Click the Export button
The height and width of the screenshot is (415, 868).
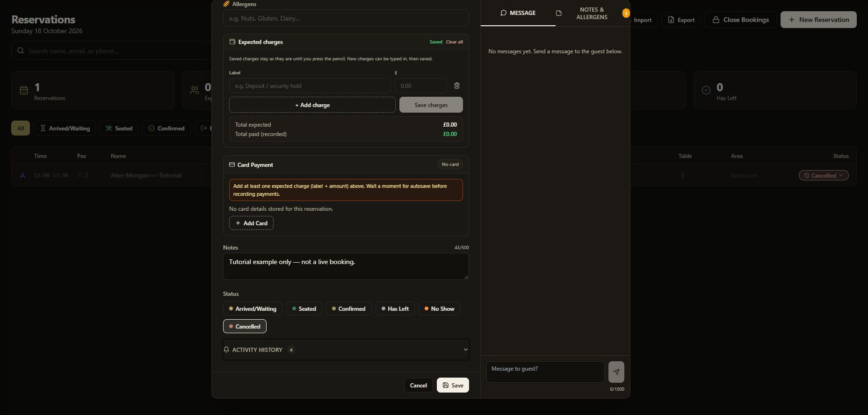point(680,20)
